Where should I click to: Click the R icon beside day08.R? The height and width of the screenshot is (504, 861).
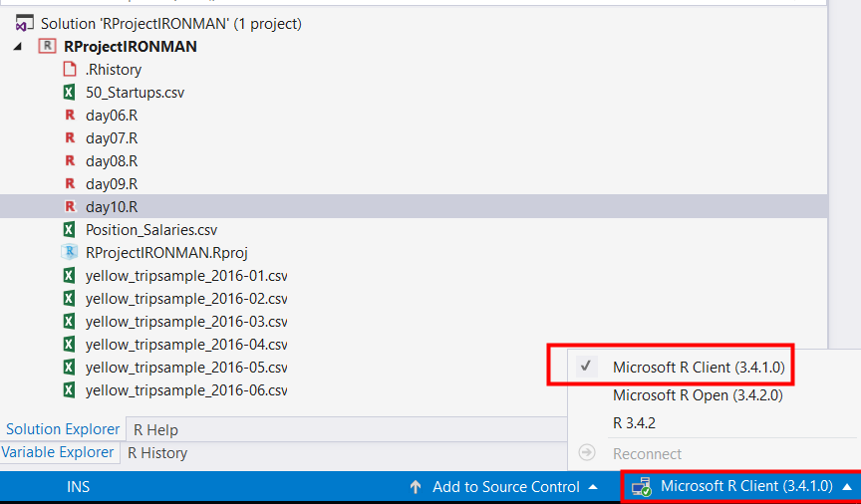click(70, 161)
